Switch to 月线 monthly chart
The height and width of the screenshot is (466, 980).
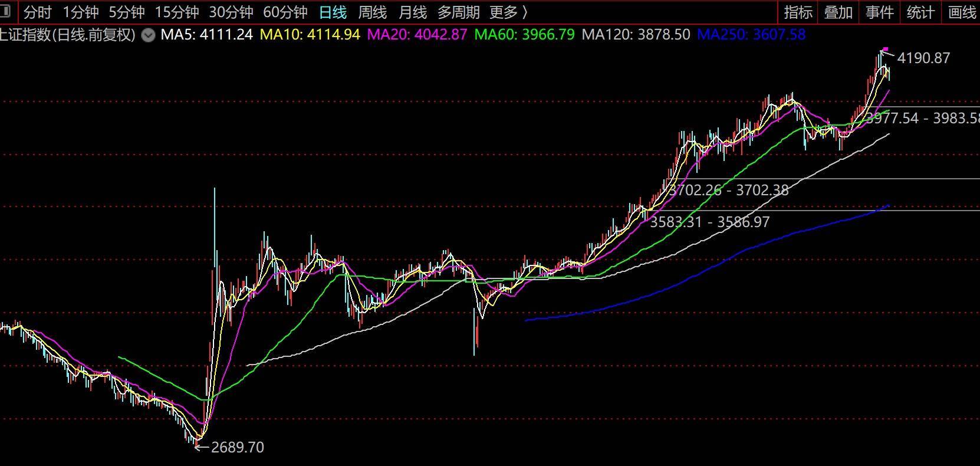tap(412, 12)
